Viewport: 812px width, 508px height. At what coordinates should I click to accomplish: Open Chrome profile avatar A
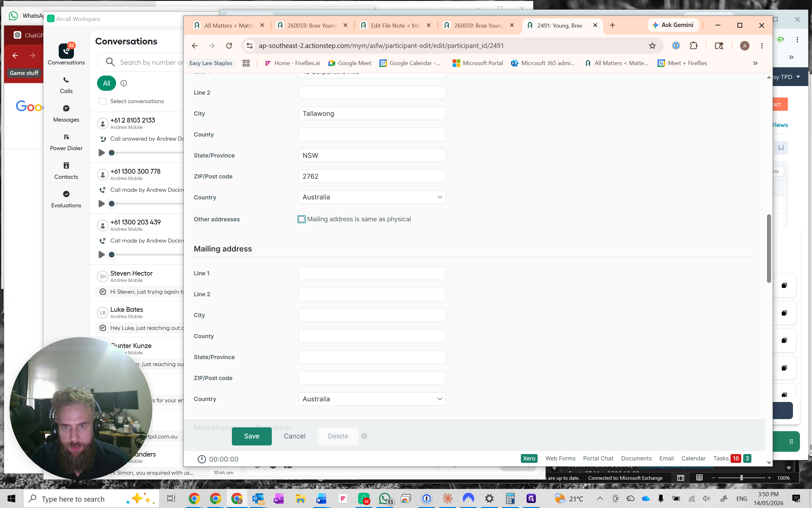tap(744, 46)
